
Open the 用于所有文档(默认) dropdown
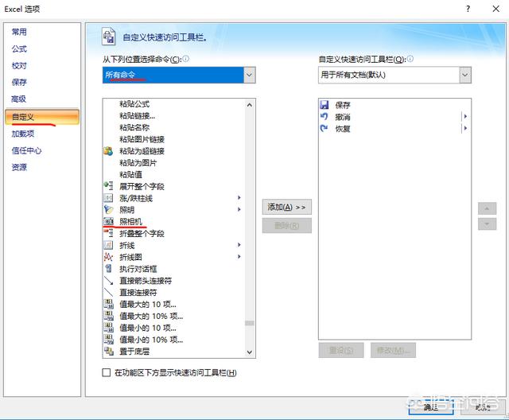[x=464, y=75]
